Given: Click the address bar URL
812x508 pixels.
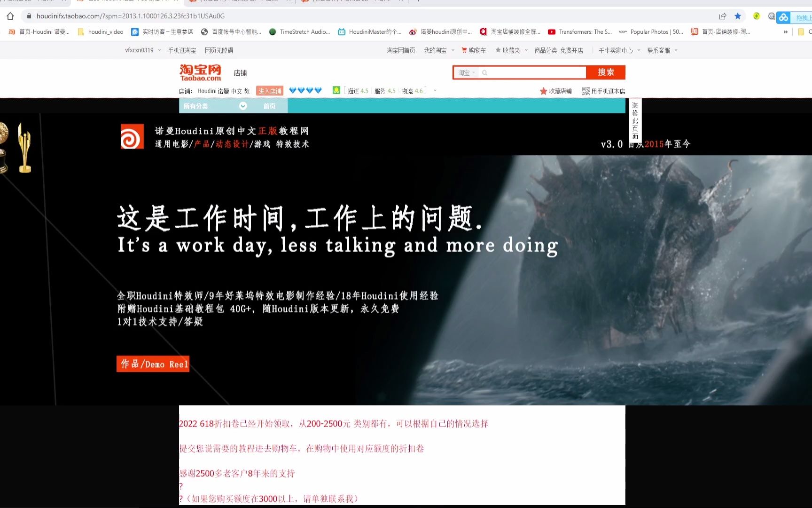Looking at the screenshot, I should (131, 16).
